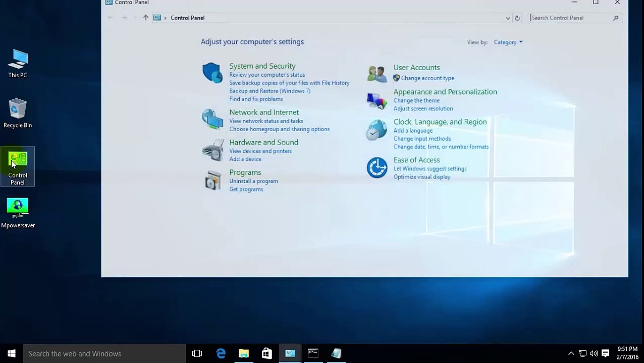Open File Explorer from the taskbar

click(x=244, y=353)
